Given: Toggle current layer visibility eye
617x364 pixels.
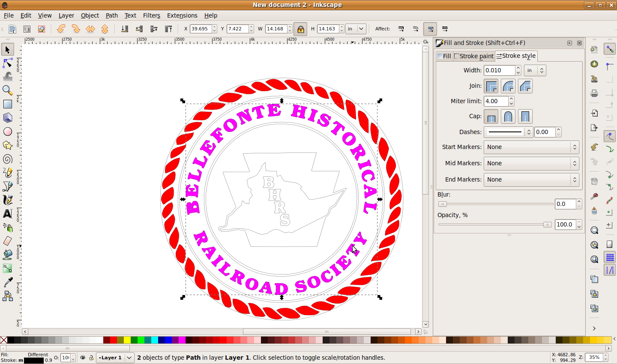Looking at the screenshot, I should pos(83,358).
